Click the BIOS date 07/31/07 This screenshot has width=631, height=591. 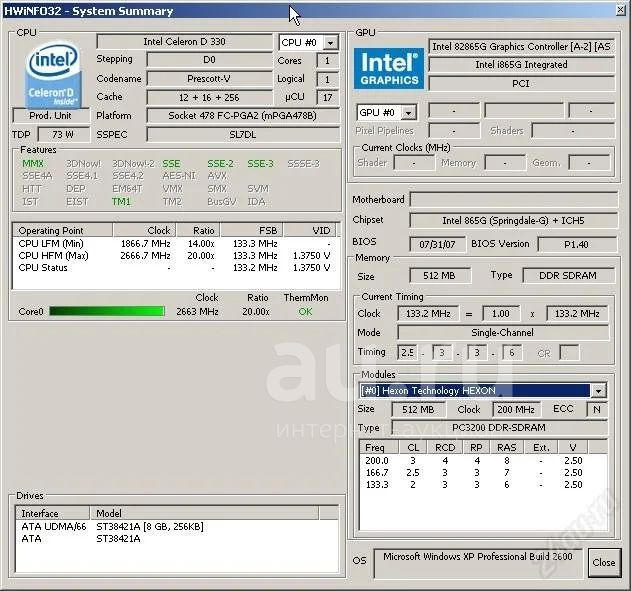[437, 244]
